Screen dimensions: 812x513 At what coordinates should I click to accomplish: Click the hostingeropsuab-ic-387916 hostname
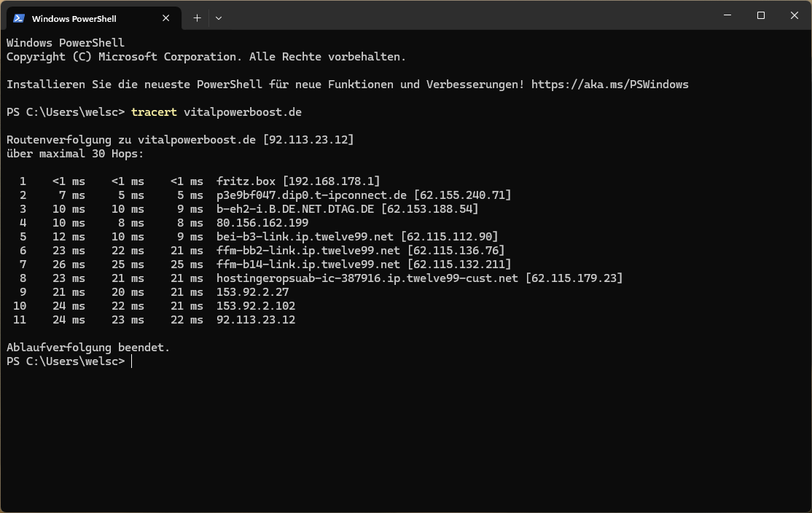pos(367,278)
